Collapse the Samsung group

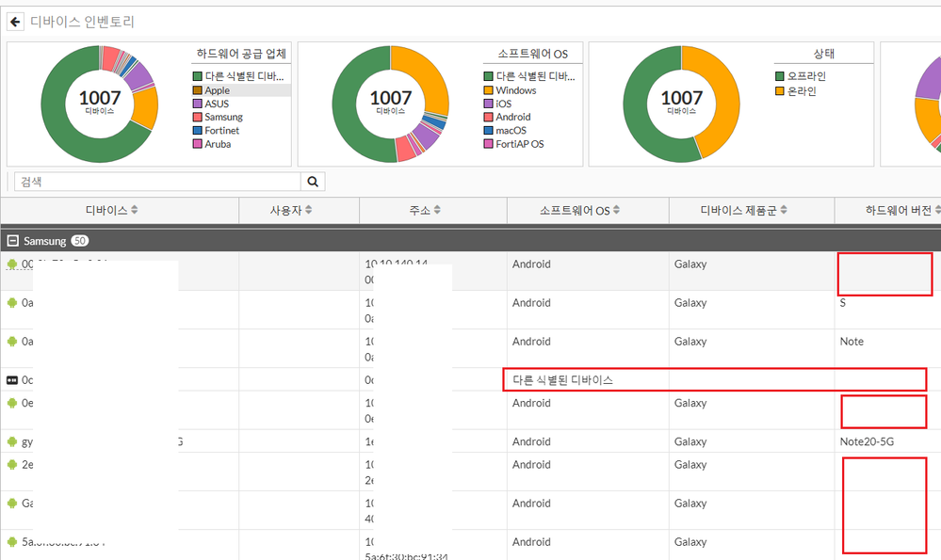point(12,241)
